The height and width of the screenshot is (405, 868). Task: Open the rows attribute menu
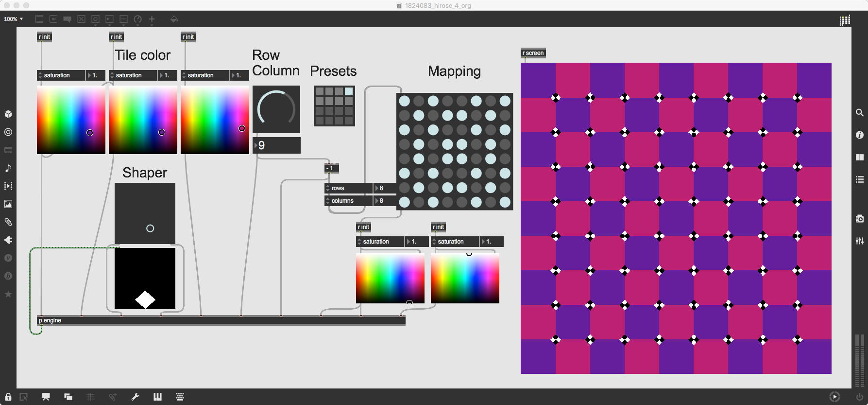[348, 188]
